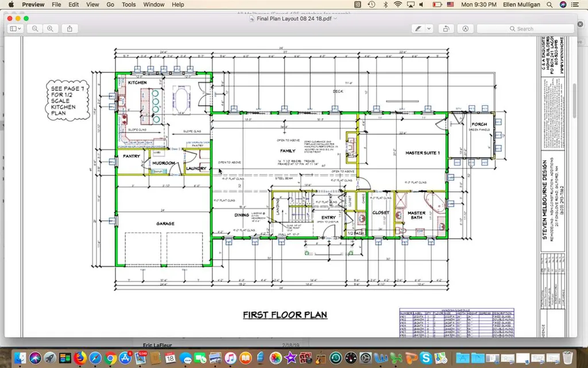This screenshot has height=368, width=588.
Task: Click the battery status icon
Action: 437,5
